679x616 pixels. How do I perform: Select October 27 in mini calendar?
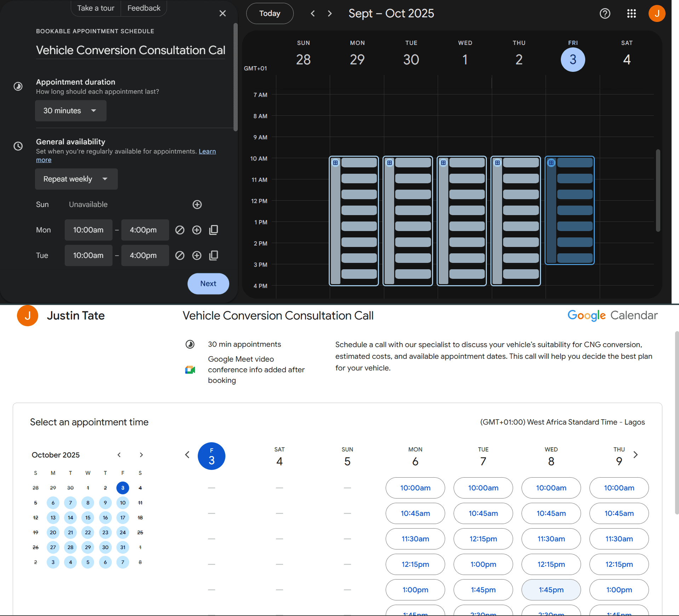point(53,547)
